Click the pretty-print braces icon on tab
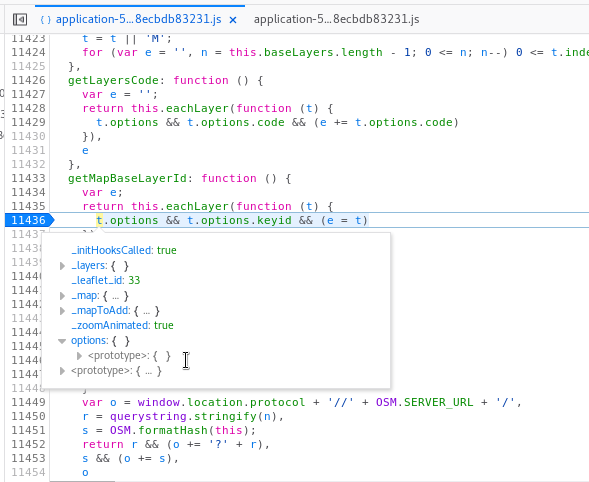589x482 pixels. [x=45, y=20]
